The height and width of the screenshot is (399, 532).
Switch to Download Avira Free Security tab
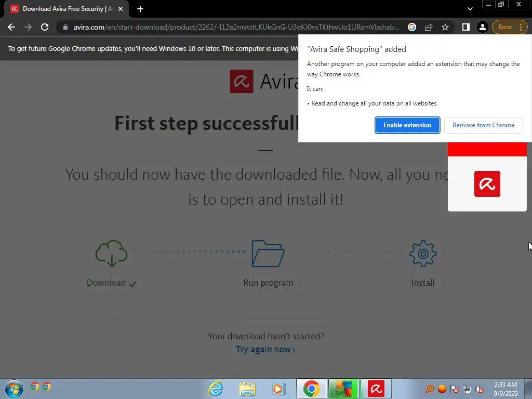[x=67, y=9]
